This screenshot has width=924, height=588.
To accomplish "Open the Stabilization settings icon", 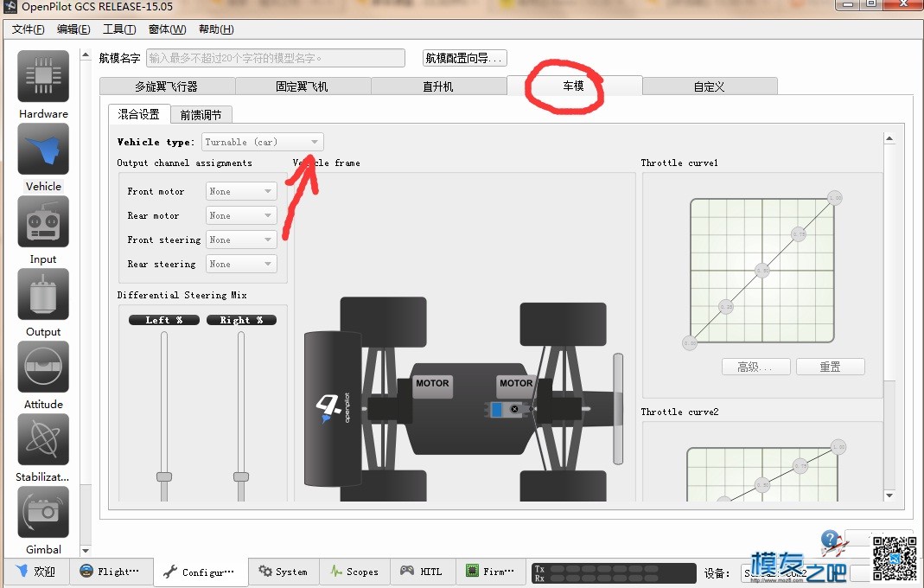I will click(x=43, y=438).
